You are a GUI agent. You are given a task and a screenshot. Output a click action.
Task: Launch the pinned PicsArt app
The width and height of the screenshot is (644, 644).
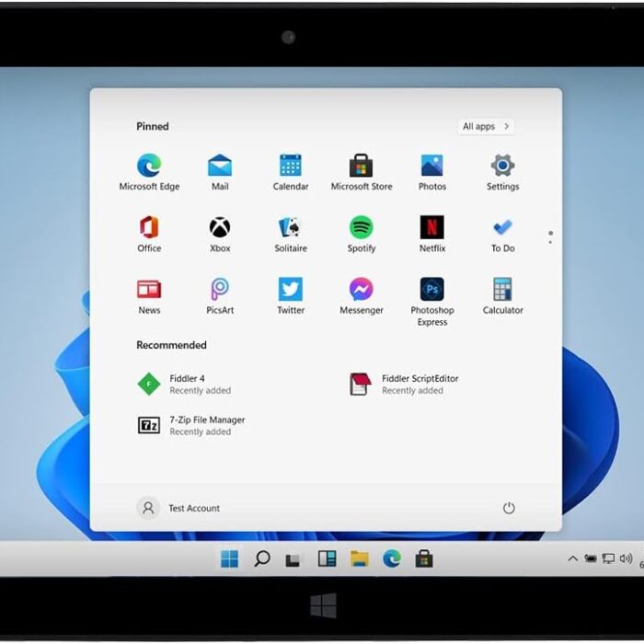pos(220,295)
